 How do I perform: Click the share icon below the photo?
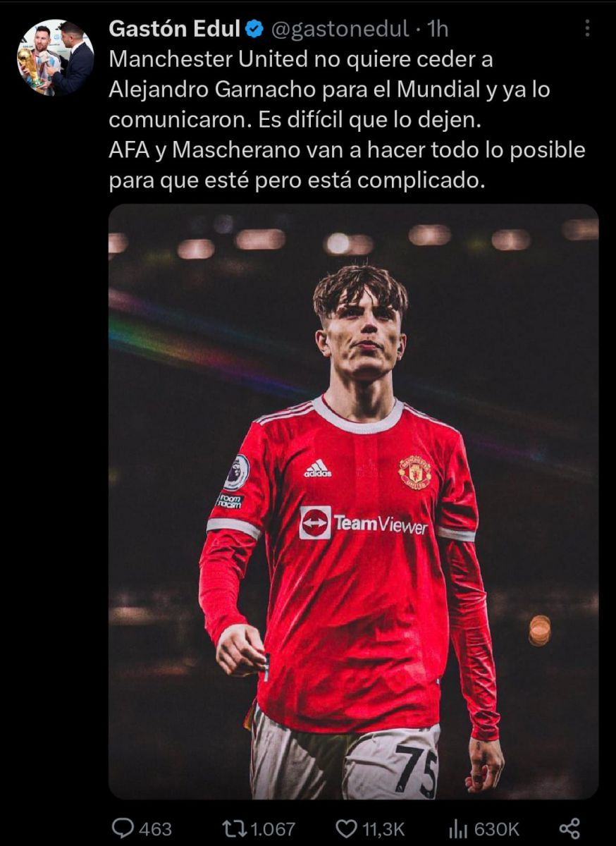[569, 828]
